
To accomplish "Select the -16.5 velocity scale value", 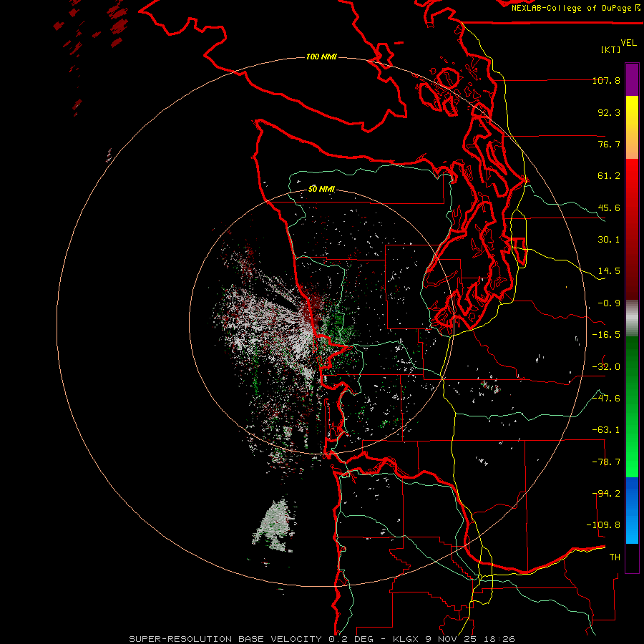I will tap(606, 335).
